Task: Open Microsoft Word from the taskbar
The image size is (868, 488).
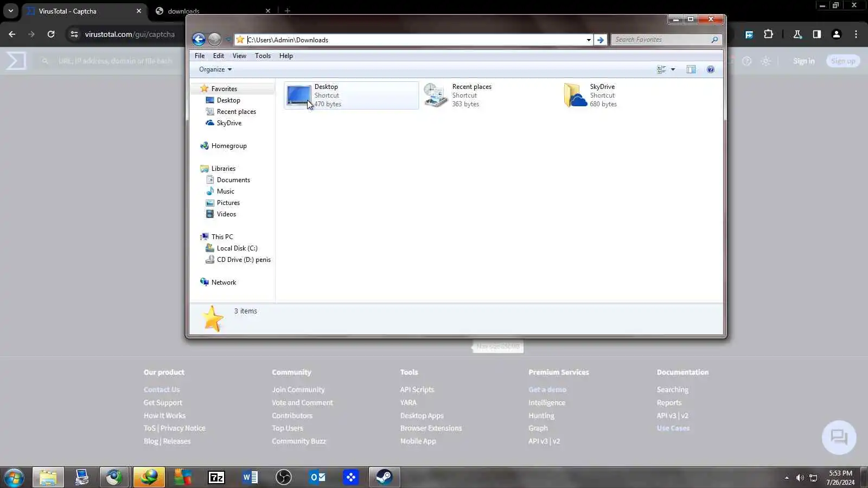Action: (250, 477)
